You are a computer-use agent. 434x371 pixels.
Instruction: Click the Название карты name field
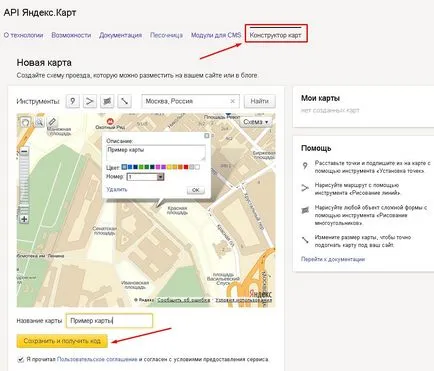[109, 321]
